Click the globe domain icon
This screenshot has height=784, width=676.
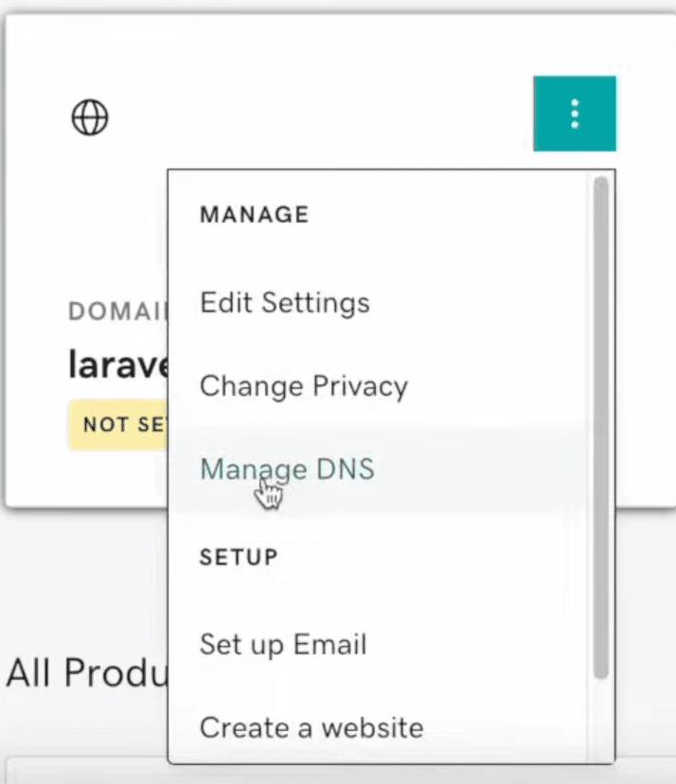(91, 118)
